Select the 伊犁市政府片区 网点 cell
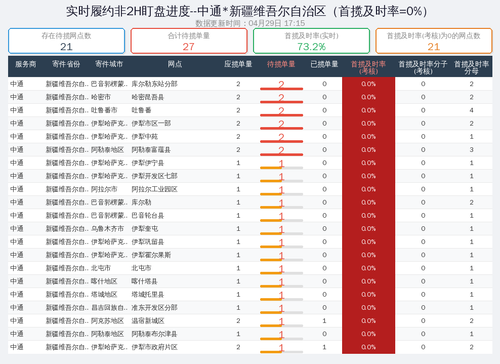This screenshot has width=500, height=364. [154, 347]
